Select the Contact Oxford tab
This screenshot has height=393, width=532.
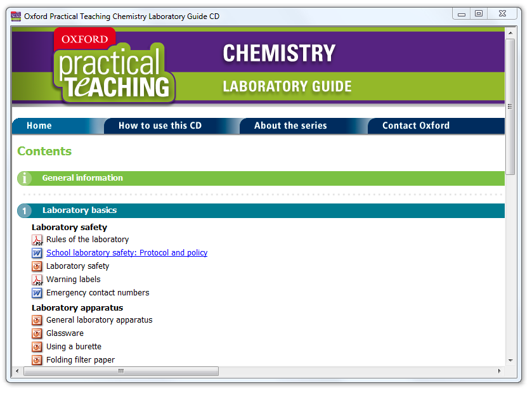[x=417, y=126]
